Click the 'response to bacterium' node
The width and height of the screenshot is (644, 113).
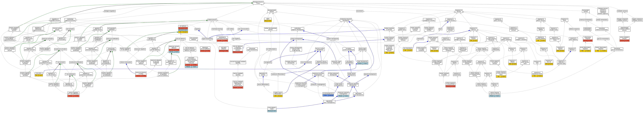coord(572,49)
